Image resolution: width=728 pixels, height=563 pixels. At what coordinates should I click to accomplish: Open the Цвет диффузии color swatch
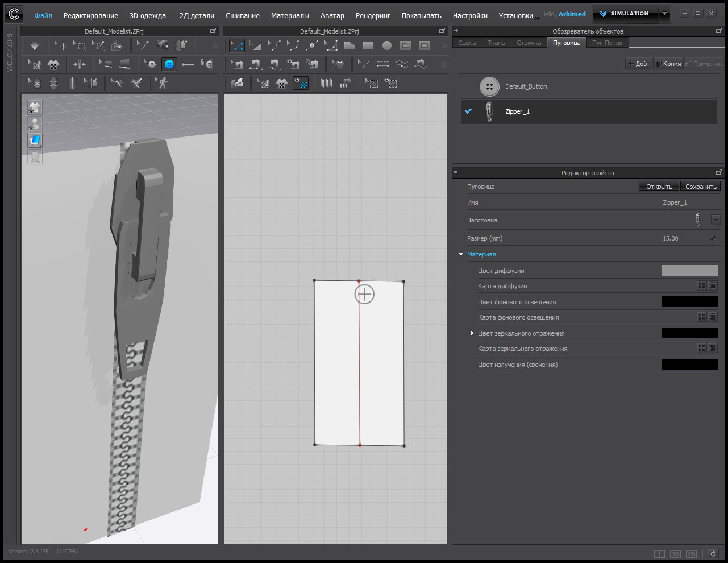pyautogui.click(x=690, y=271)
